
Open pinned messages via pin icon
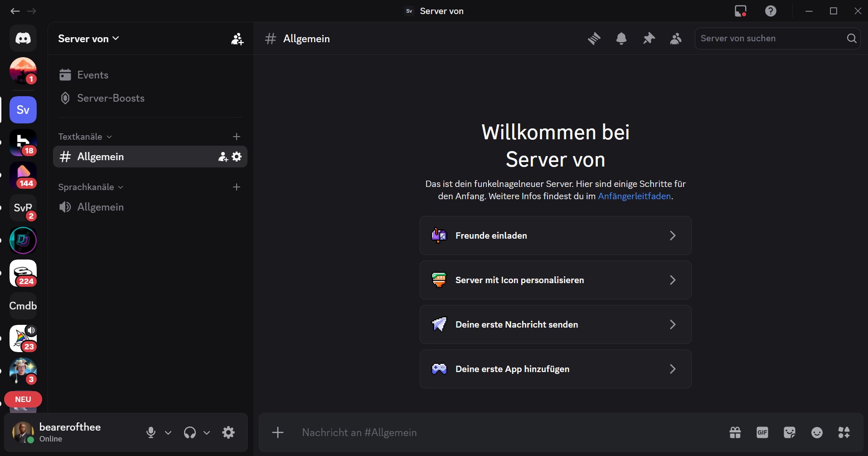(x=649, y=39)
